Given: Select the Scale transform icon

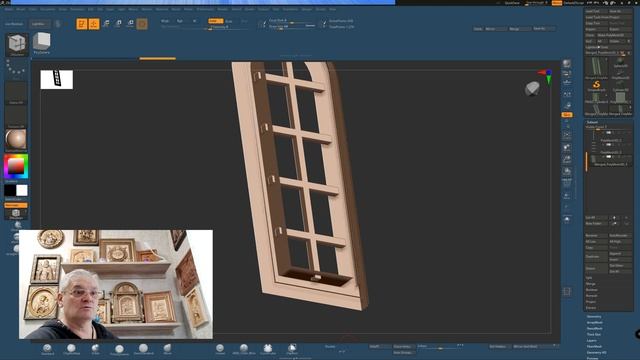Looking at the screenshot, I should click(118, 24).
